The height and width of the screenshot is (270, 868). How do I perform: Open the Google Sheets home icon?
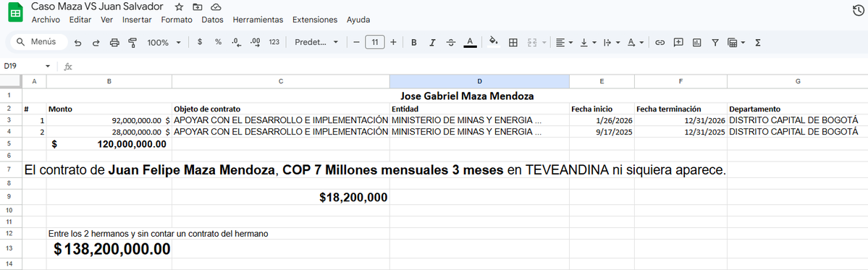pos(15,13)
